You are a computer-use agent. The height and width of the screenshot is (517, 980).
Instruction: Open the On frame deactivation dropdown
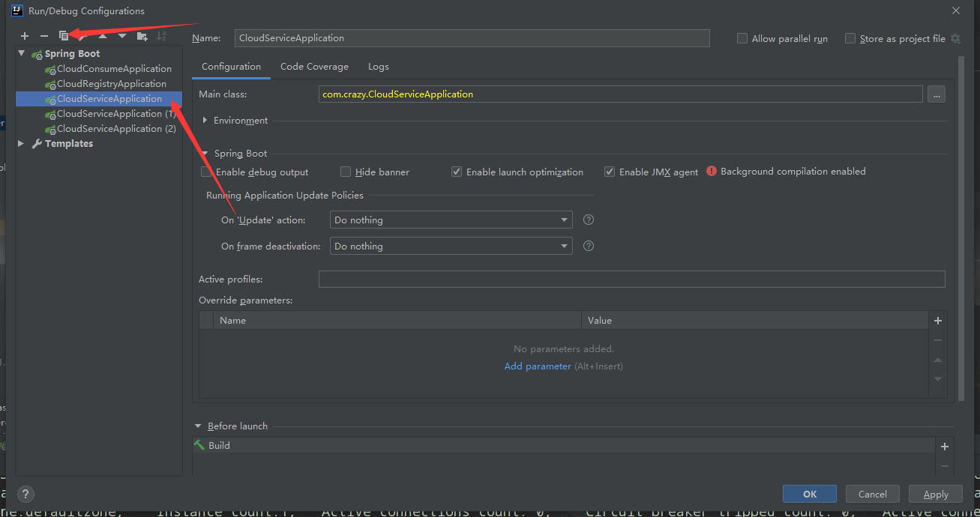click(451, 246)
